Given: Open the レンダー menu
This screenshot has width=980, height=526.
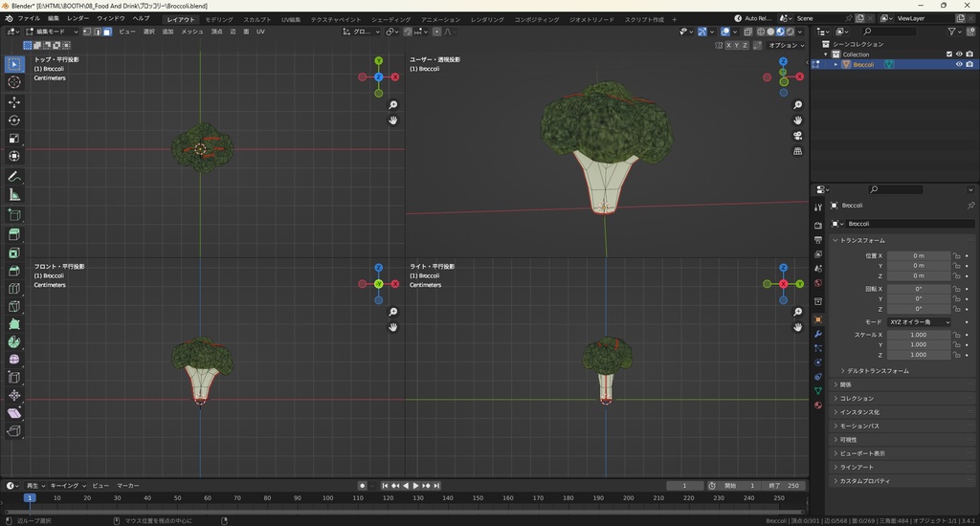Looking at the screenshot, I should [78, 18].
